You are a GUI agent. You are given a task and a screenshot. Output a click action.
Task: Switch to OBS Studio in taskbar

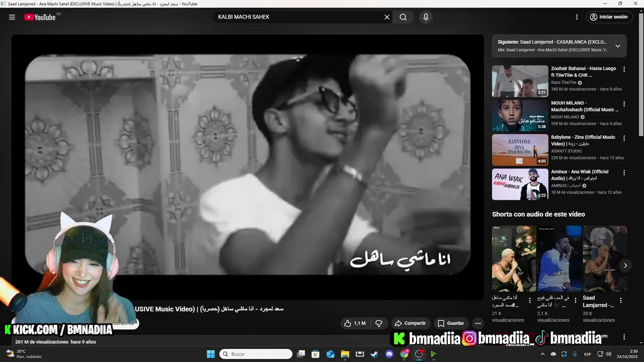(x=419, y=354)
